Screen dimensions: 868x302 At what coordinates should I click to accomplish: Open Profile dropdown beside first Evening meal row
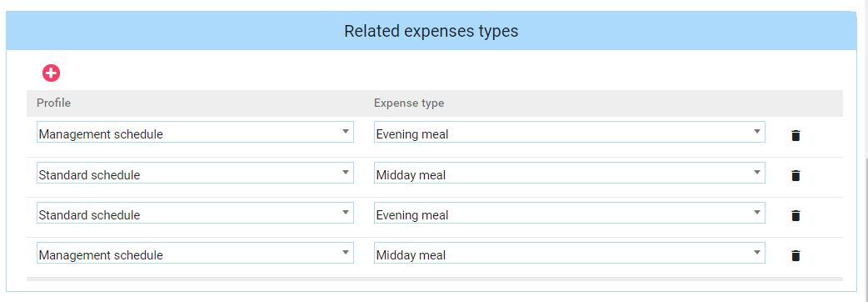195,133
